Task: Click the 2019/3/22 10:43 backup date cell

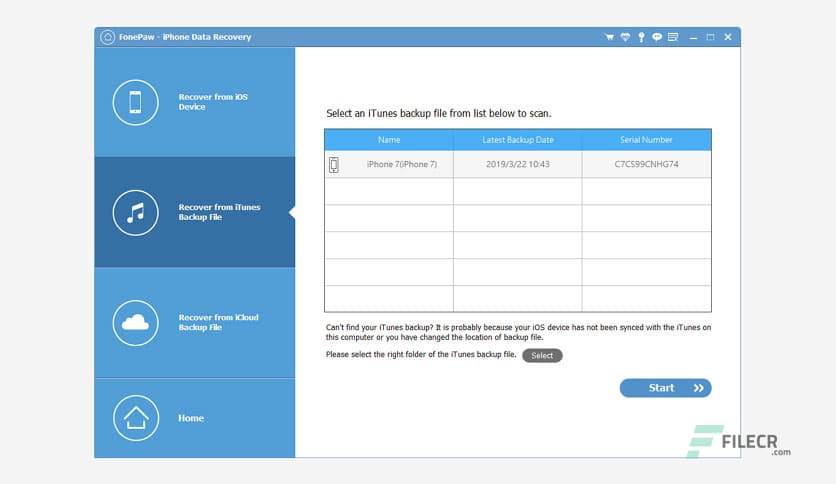Action: coord(518,164)
